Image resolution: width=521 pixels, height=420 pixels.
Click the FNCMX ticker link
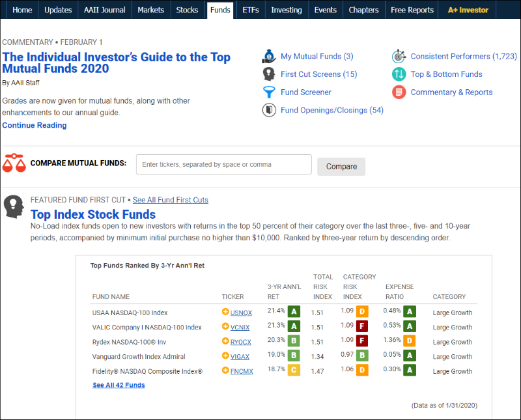[x=242, y=371]
